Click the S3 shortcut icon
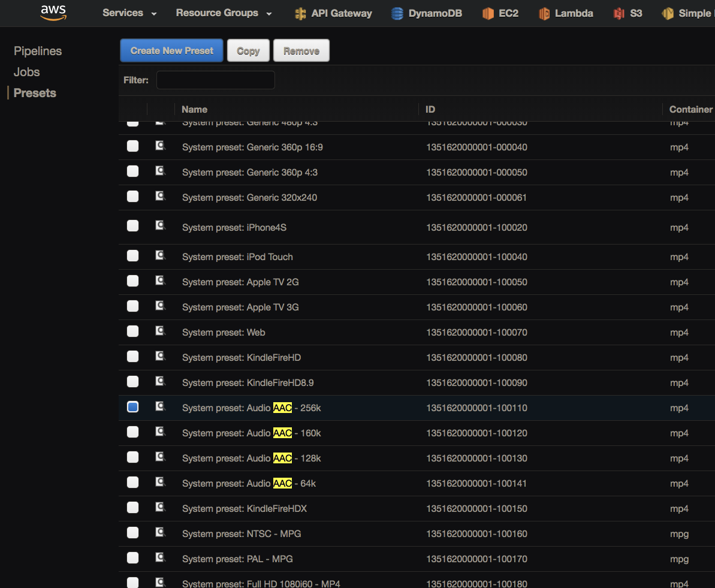Viewport: 715px width, 588px height. [619, 13]
